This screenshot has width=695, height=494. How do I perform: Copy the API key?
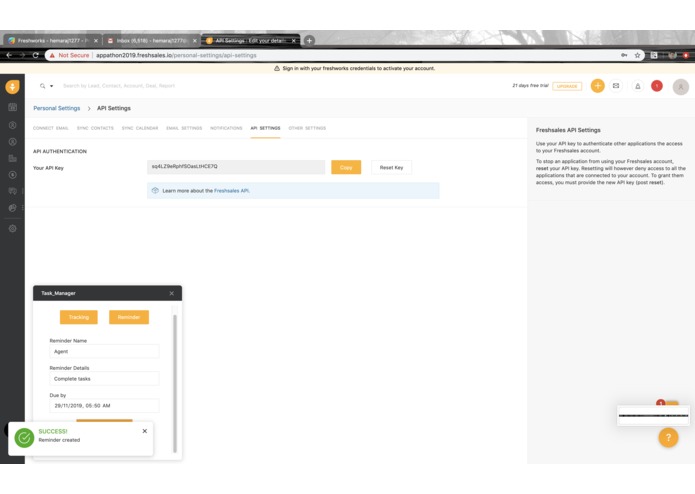tap(346, 167)
